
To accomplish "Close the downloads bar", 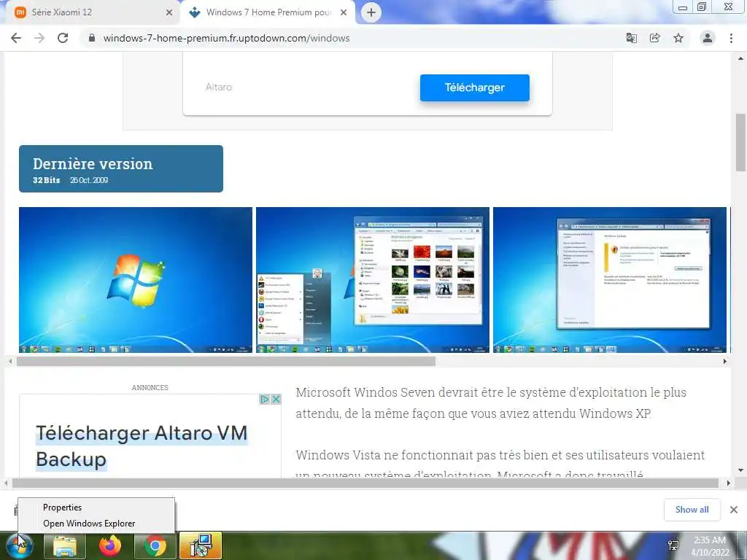I will pyautogui.click(x=734, y=510).
